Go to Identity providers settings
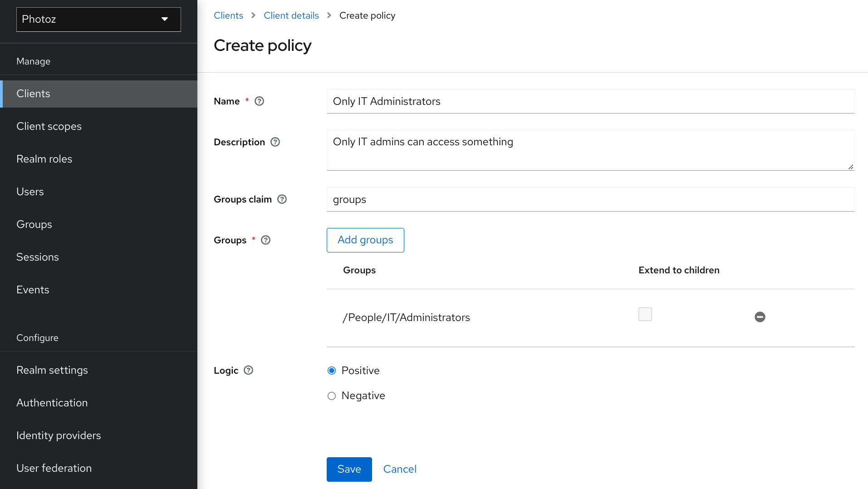The height and width of the screenshot is (489, 868). point(59,435)
